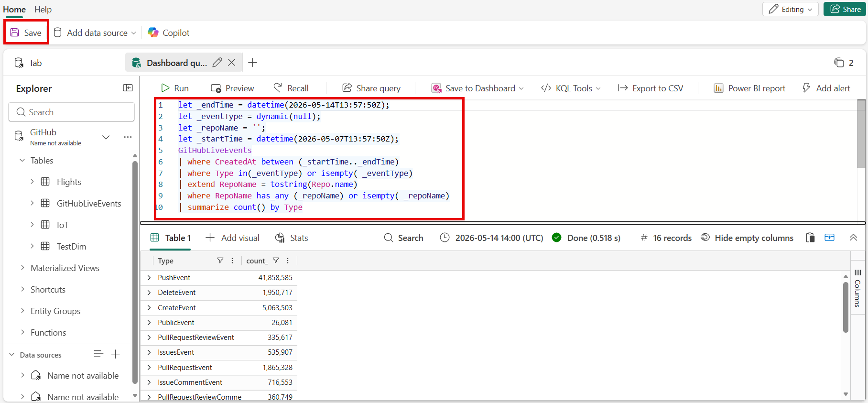
Task: Click the query editor vertical scrollbar
Action: tap(861, 134)
